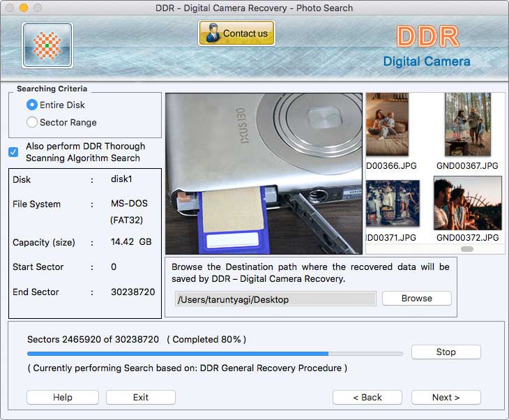Image resolution: width=509 pixels, height=420 pixels.
Task: Click the yellow minimize window button
Action: 24,8
